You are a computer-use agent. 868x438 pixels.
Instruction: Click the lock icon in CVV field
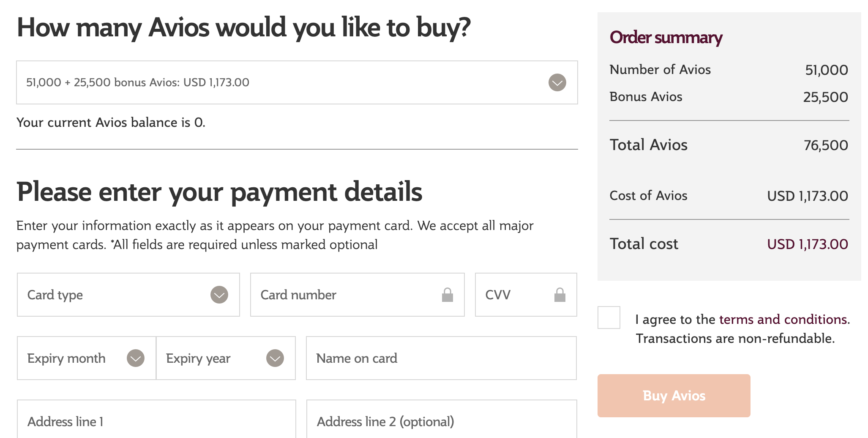pyautogui.click(x=560, y=295)
